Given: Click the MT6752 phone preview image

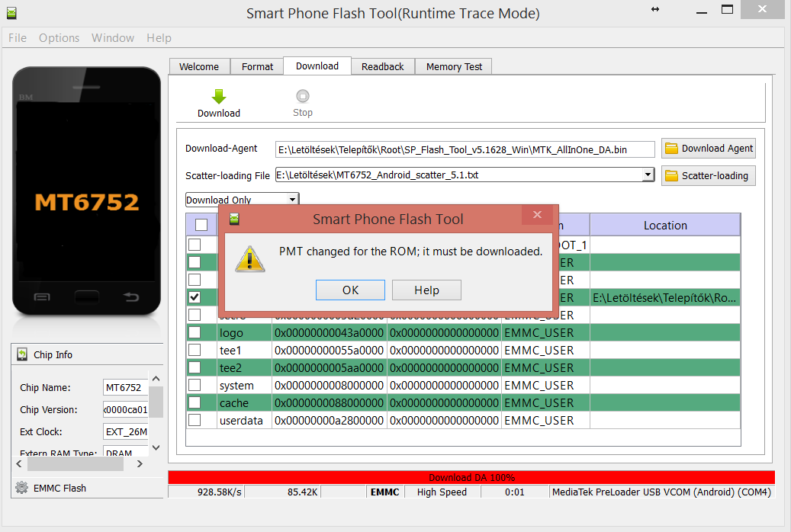Looking at the screenshot, I should 86,191.
